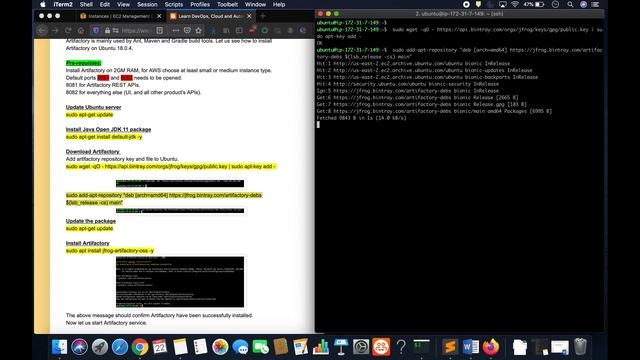This screenshot has width=640, height=360.
Task: Click the wget command output thumbnail
Action: pyautogui.click(x=180, y=184)
